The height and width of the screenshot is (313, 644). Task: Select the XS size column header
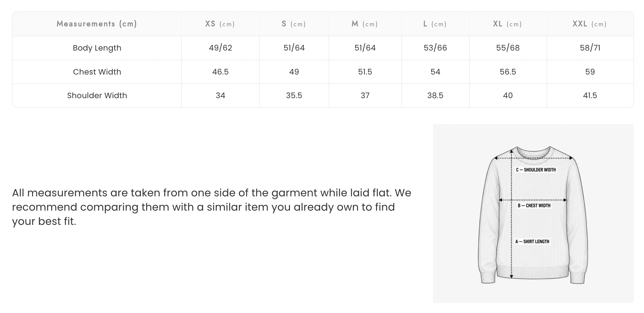point(220,24)
